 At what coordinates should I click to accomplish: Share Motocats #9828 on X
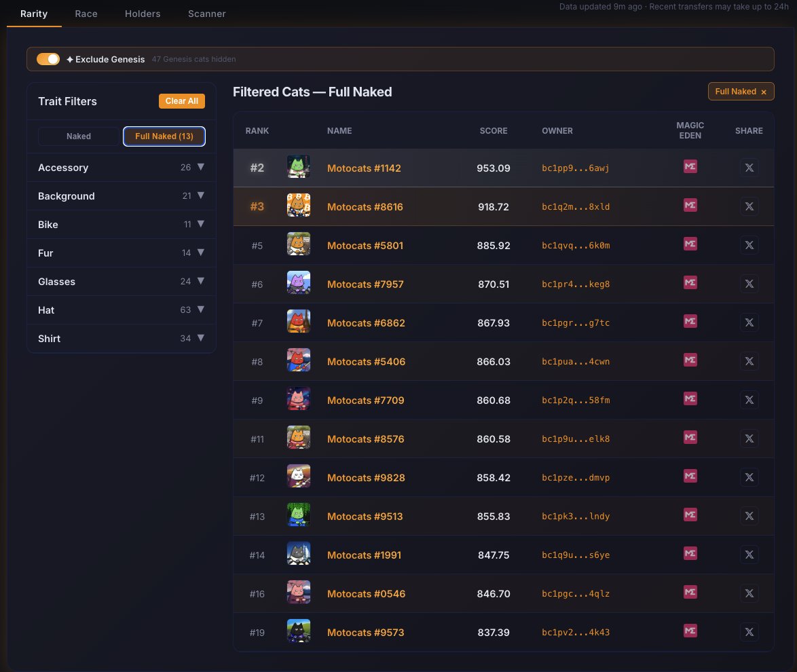tap(749, 477)
